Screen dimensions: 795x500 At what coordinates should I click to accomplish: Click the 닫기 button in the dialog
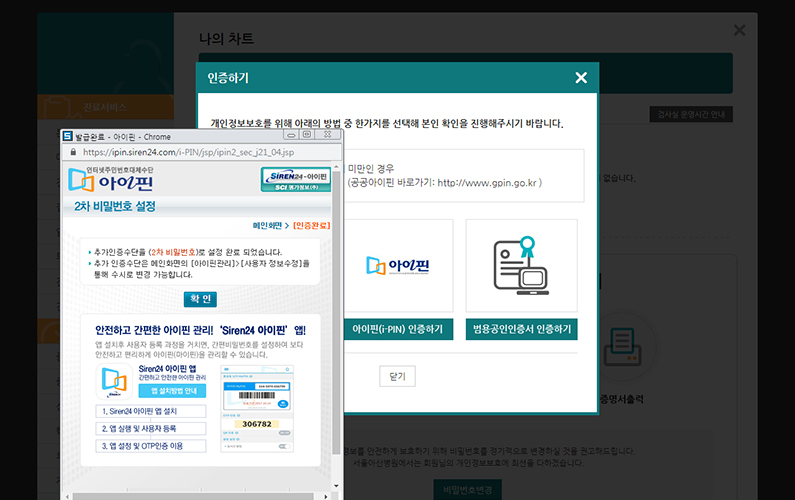398,376
